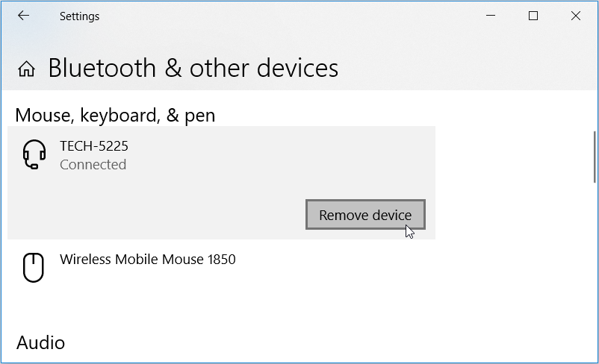Select the TECH-5225 device name
The height and width of the screenshot is (364, 599).
pos(94,146)
